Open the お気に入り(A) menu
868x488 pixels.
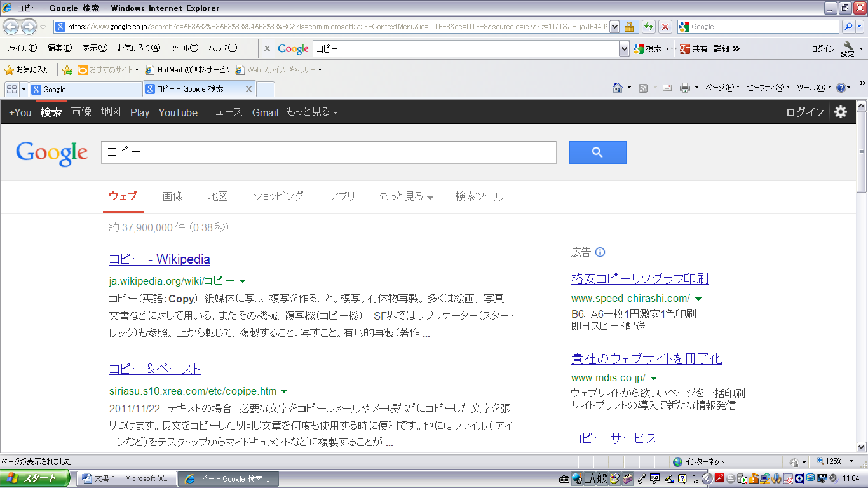(139, 49)
